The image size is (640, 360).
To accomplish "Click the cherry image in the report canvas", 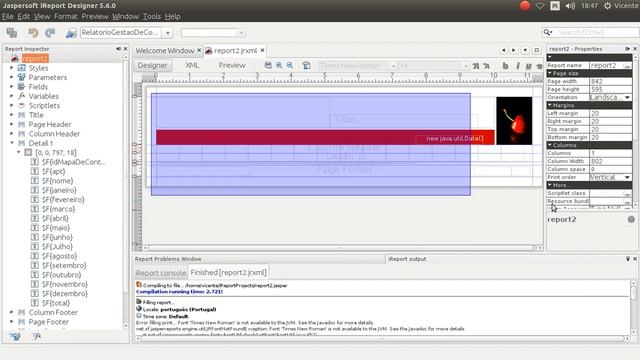I will 514,121.
